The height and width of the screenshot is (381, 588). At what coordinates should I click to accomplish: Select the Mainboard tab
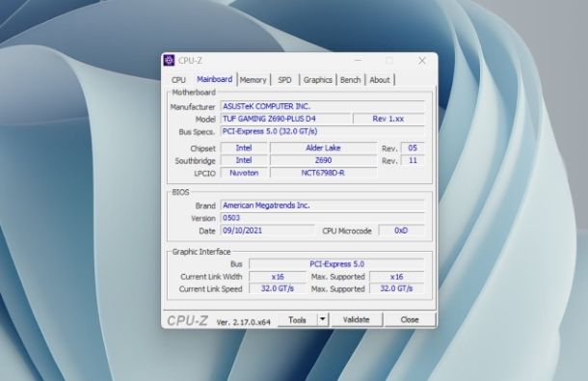(215, 79)
